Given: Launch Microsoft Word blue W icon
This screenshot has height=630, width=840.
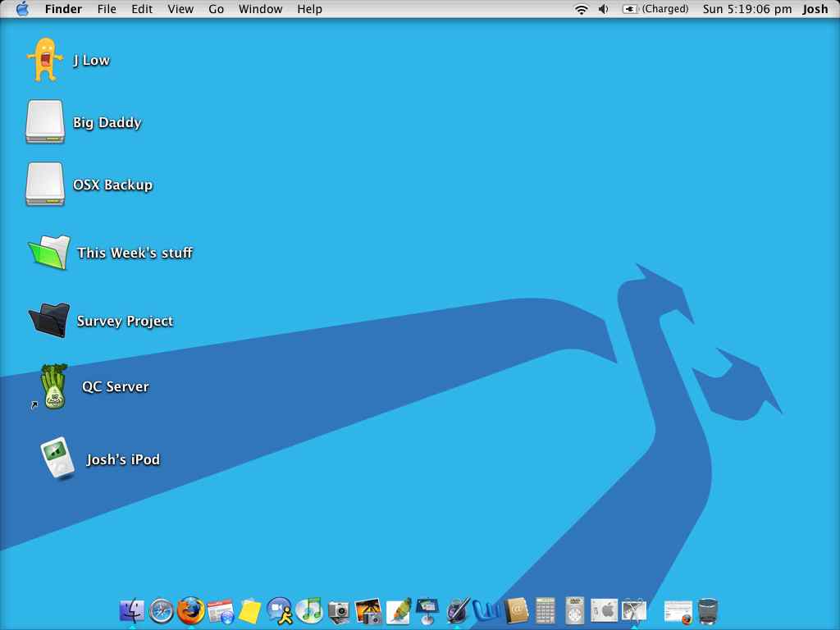Looking at the screenshot, I should pyautogui.click(x=486, y=611).
